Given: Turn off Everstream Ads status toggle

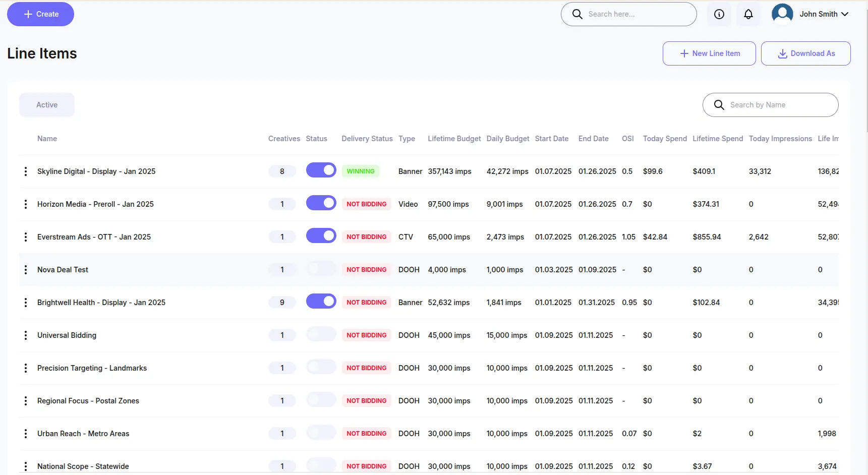Looking at the screenshot, I should coord(321,235).
